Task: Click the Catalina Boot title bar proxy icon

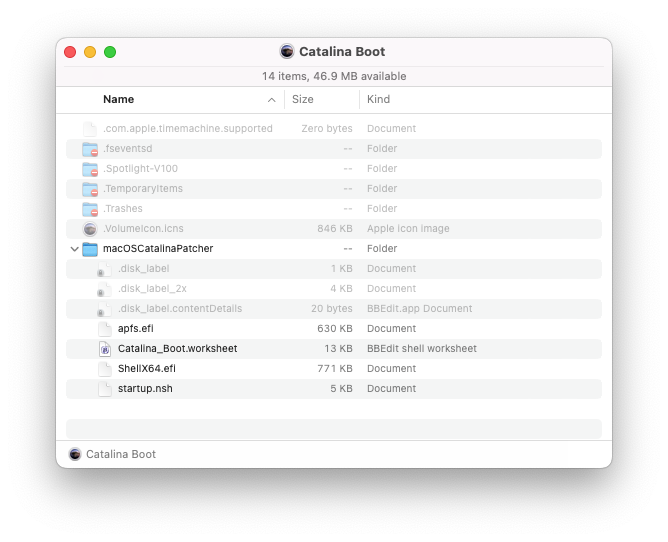Action: pos(287,52)
